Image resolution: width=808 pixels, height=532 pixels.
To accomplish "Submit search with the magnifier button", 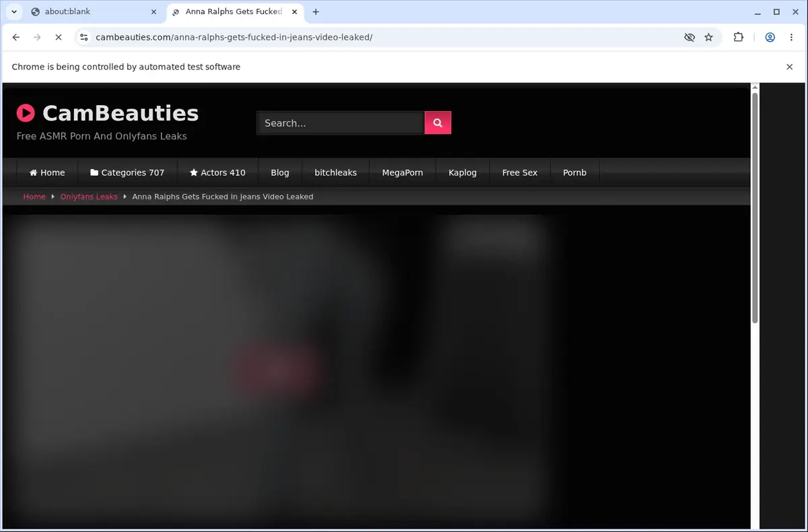I will click(438, 123).
